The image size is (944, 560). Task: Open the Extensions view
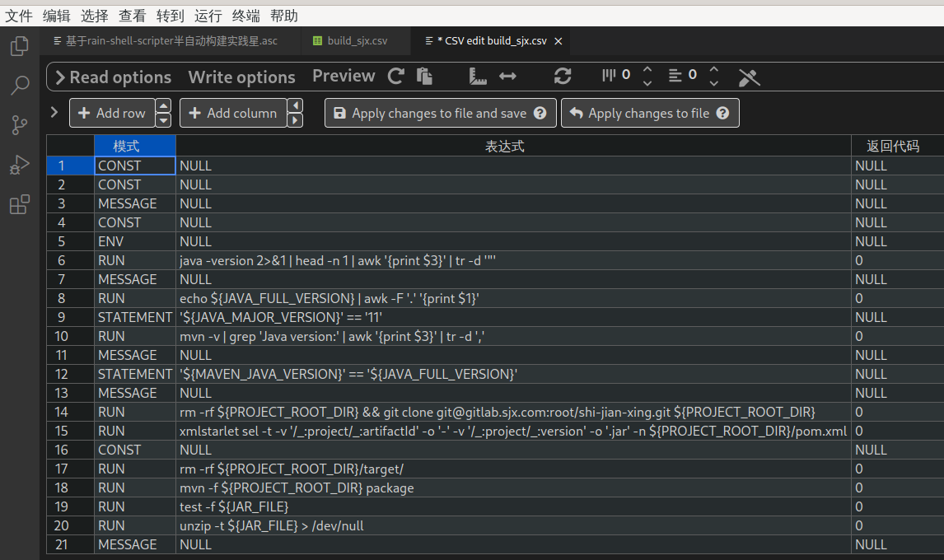tap(19, 204)
